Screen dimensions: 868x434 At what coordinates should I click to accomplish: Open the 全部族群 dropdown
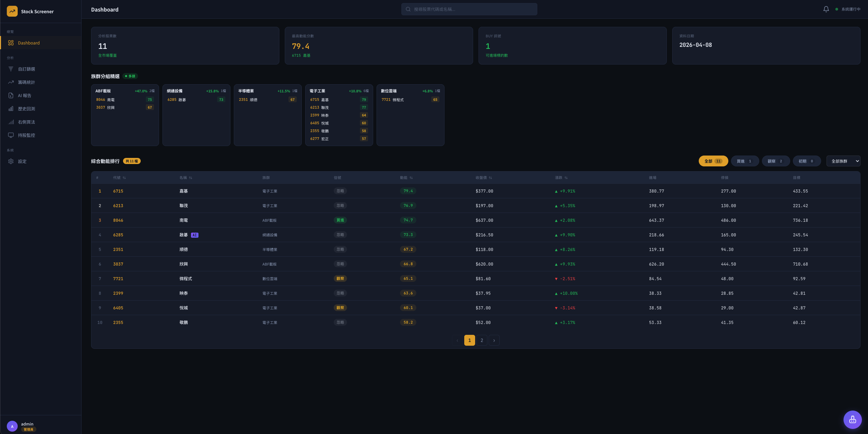click(843, 161)
